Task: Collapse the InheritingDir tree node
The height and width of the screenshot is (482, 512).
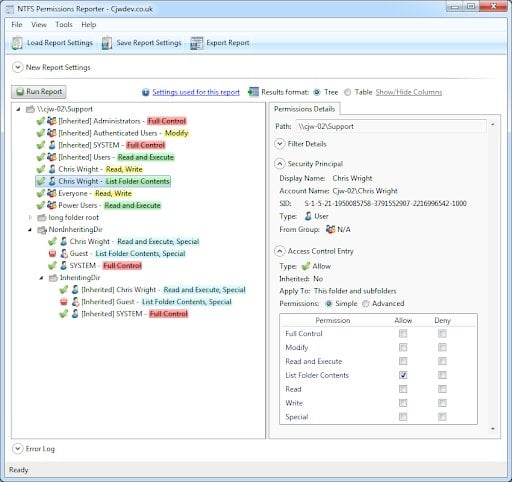Action: [41, 278]
